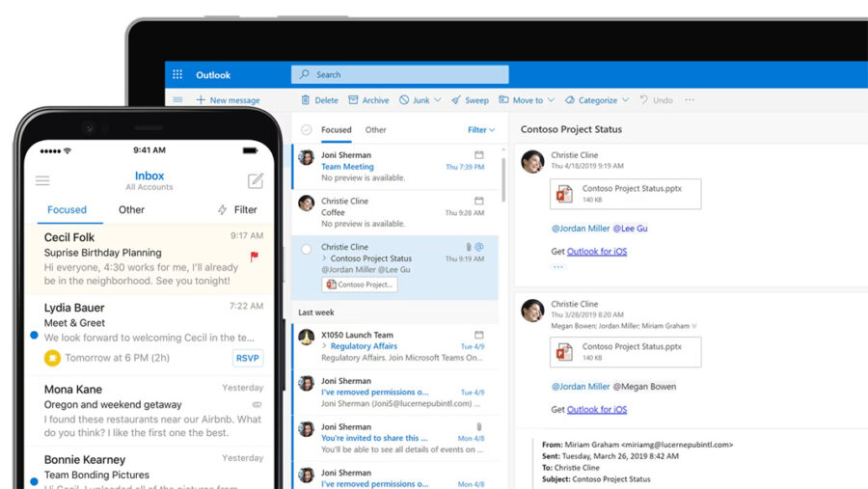
Task: Click the @ mention icon on Contoso email
Action: point(478,247)
